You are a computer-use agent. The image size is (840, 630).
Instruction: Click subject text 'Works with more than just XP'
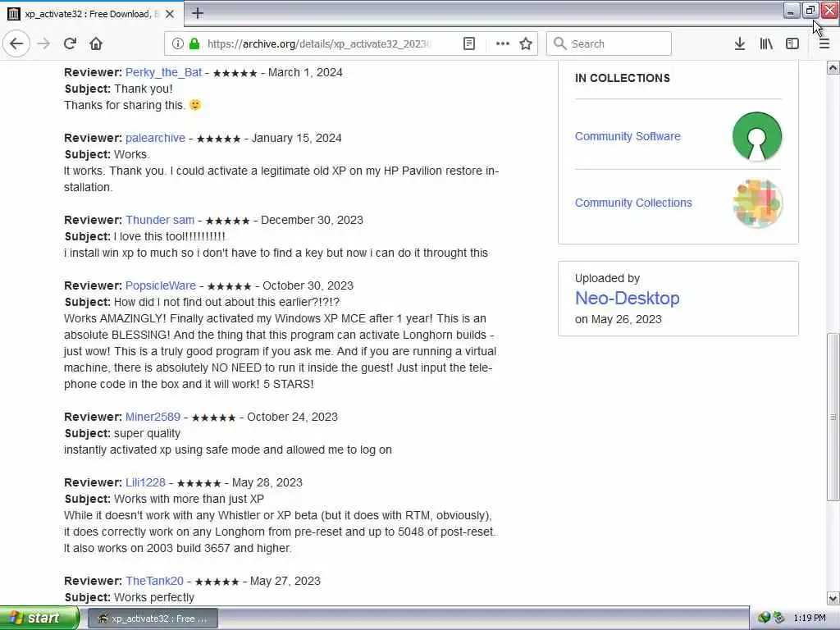coord(189,499)
